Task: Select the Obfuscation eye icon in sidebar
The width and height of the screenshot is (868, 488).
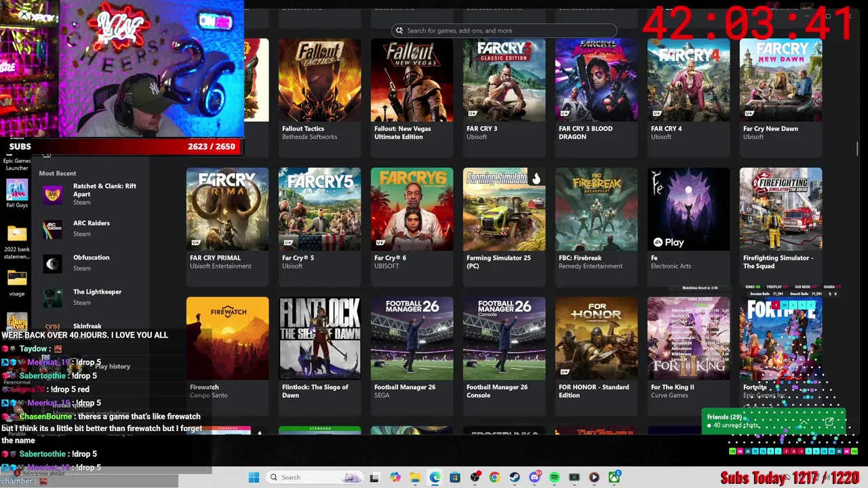Action: point(53,264)
